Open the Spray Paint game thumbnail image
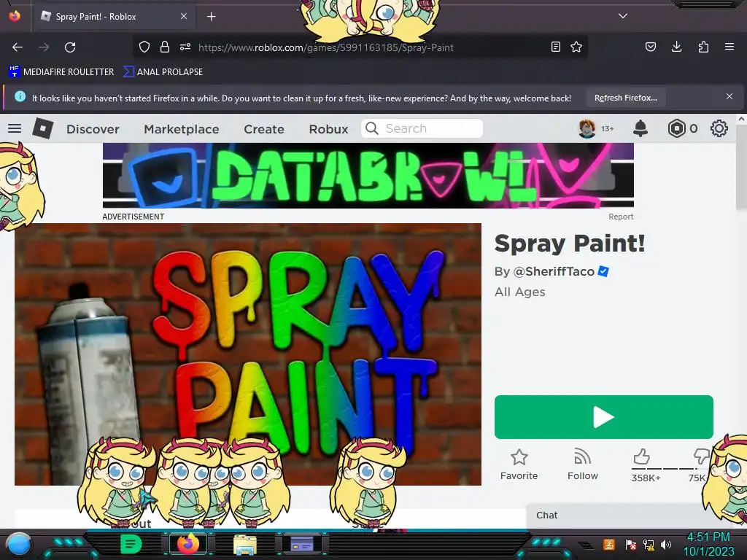 (x=248, y=354)
